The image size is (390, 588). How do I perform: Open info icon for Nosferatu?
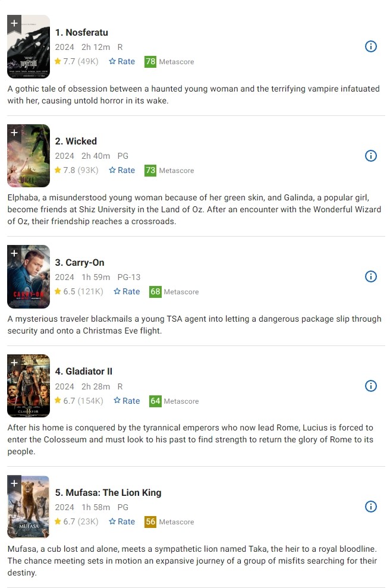click(370, 46)
